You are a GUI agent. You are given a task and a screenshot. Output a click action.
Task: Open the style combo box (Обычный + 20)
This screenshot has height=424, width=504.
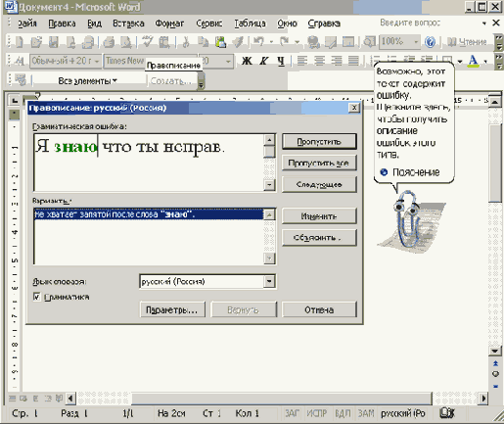(66, 61)
